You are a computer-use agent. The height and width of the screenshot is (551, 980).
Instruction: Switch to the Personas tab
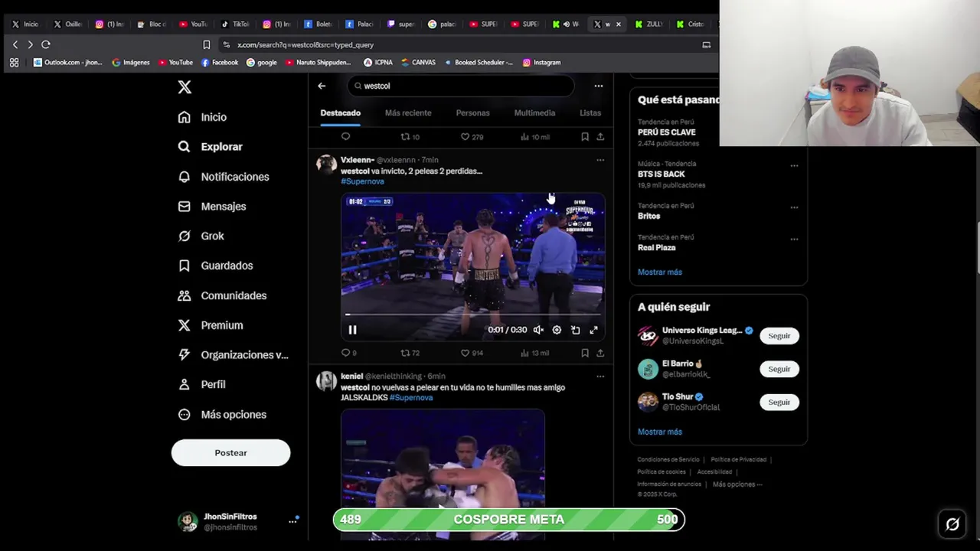click(472, 113)
